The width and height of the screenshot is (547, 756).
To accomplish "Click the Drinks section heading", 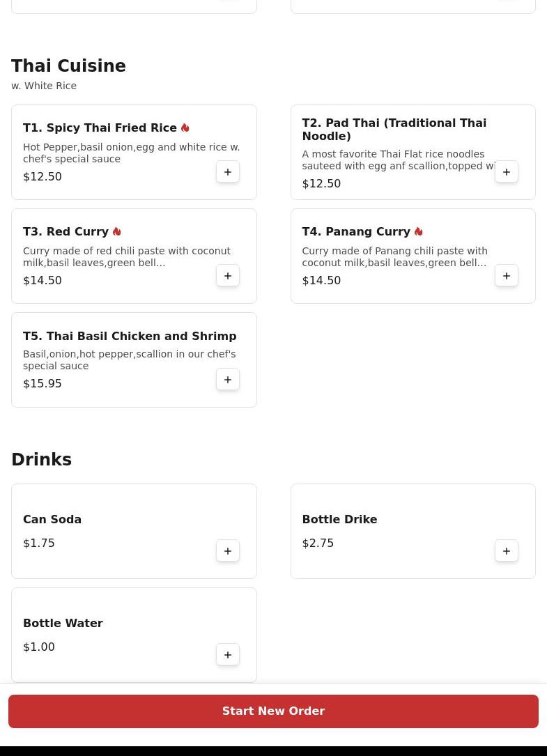I will point(41,460).
